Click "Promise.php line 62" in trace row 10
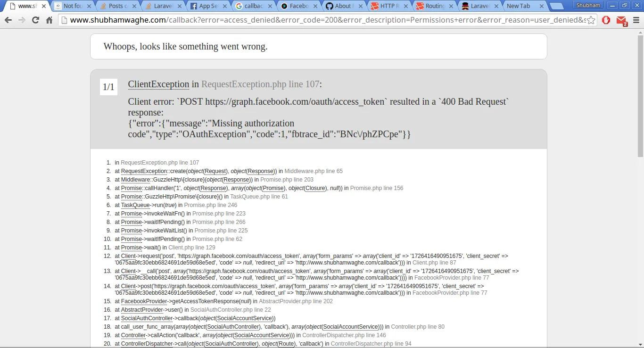Image resolution: width=644 pixels, height=348 pixels. pyautogui.click(x=217, y=239)
